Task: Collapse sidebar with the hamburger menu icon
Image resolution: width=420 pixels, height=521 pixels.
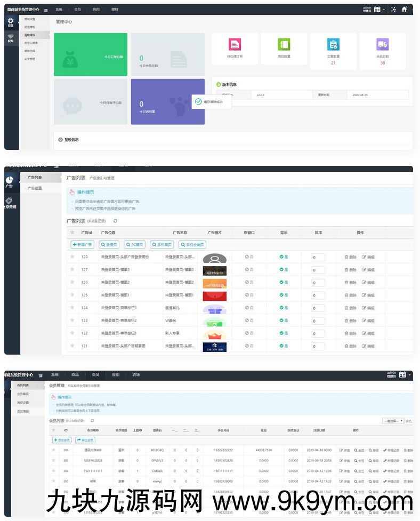Action: (x=46, y=10)
